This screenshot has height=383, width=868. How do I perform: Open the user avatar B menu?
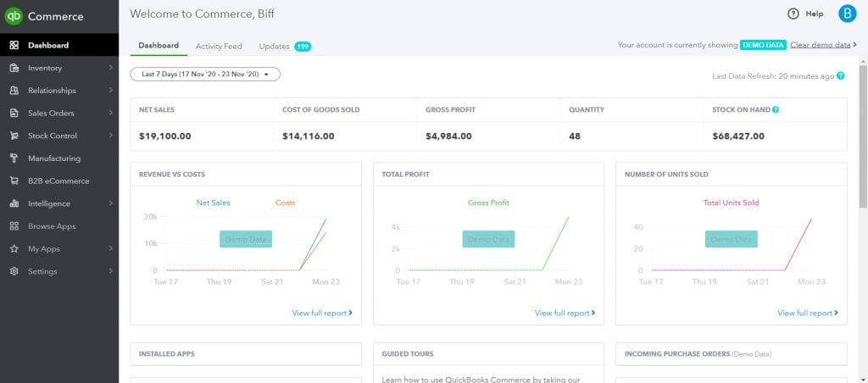coord(847,14)
